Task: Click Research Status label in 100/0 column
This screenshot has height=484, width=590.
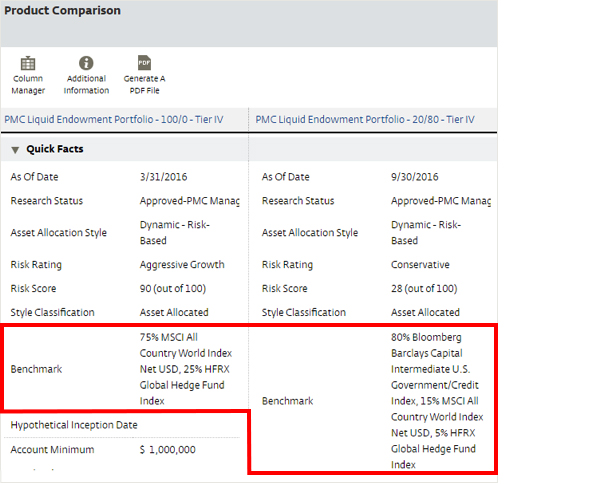Action: [47, 201]
